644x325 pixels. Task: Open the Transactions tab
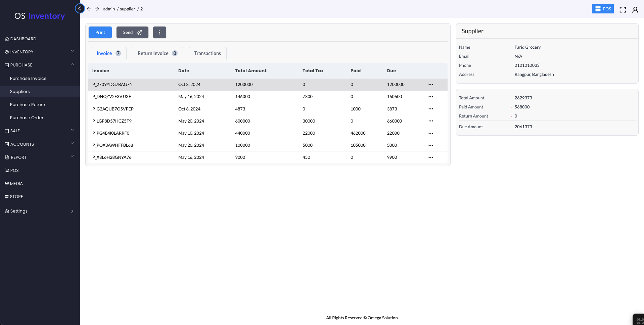207,53
